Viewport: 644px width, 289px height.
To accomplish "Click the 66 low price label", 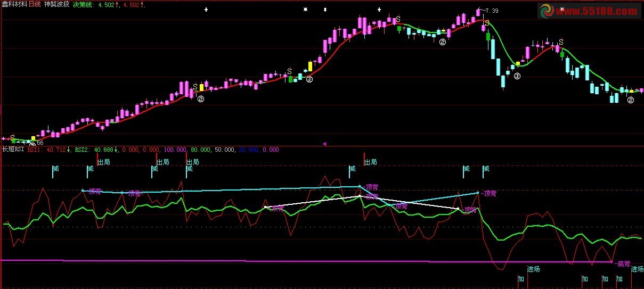I will [40, 143].
